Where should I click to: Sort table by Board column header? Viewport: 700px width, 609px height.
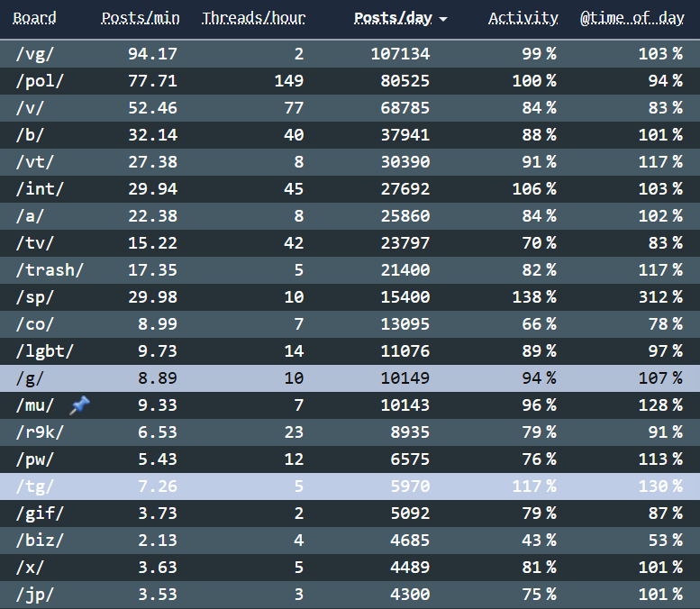[x=34, y=18]
